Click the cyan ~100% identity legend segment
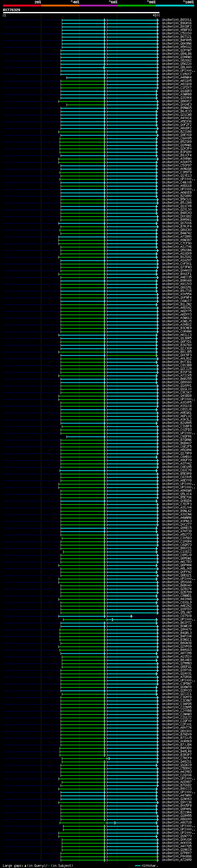 coord(175,6)
